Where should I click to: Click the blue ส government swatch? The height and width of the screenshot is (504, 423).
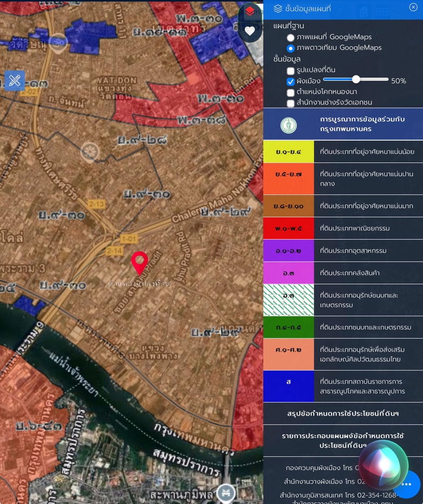click(x=288, y=386)
